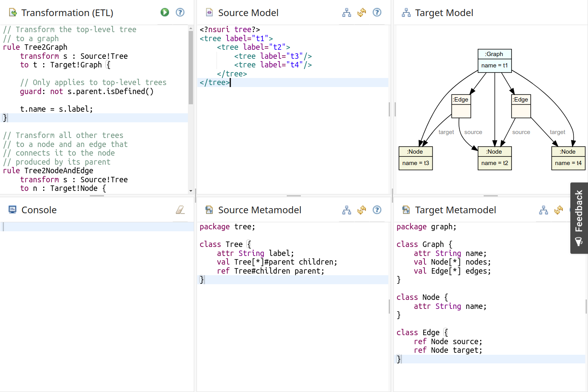588x392 pixels.
Task: Show the Source Metamodel as a diagram
Action: pos(346,210)
